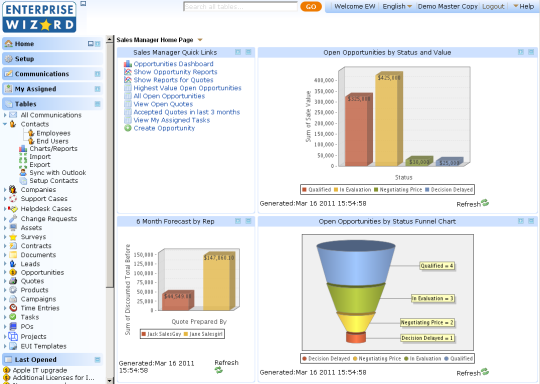The height and width of the screenshot is (384, 540).
Task: Collapse the Tables section via its header button
Action: point(97,104)
